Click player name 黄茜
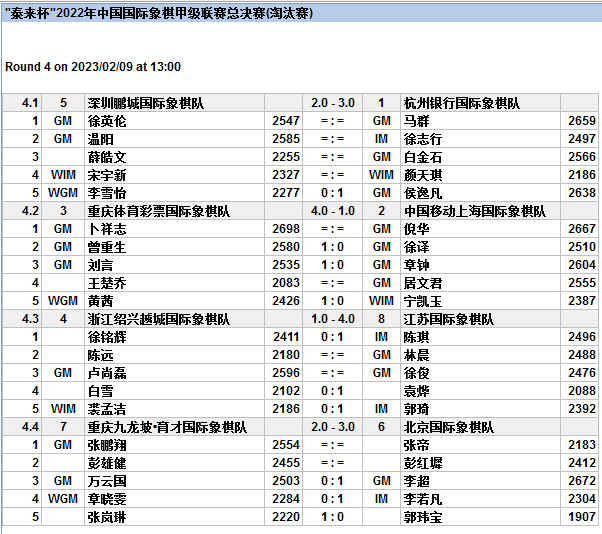The width and height of the screenshot is (602, 534). [100, 301]
